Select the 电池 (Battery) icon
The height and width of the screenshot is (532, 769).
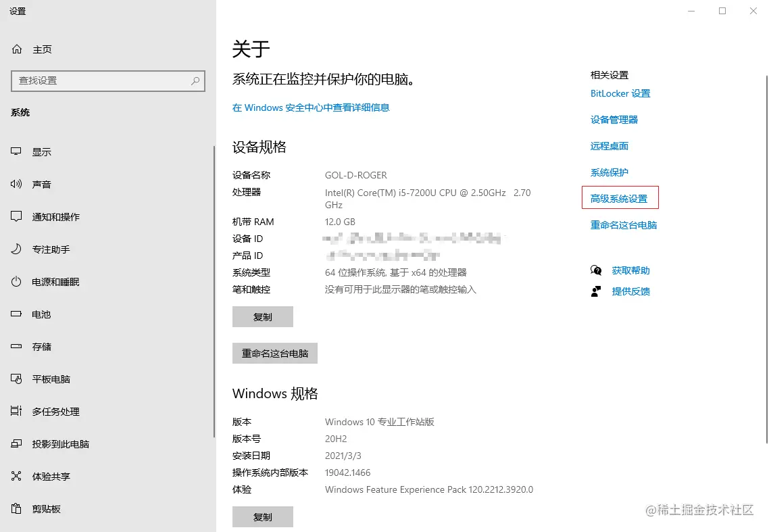pyautogui.click(x=16, y=314)
